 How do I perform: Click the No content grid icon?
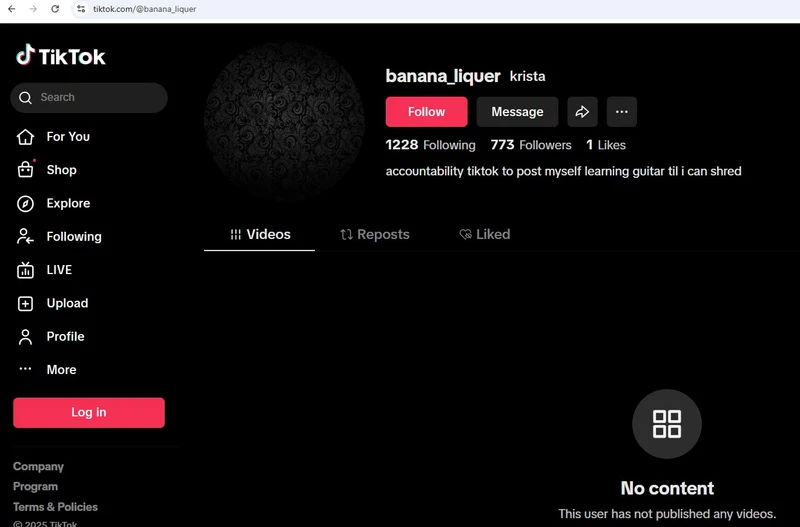[667, 424]
